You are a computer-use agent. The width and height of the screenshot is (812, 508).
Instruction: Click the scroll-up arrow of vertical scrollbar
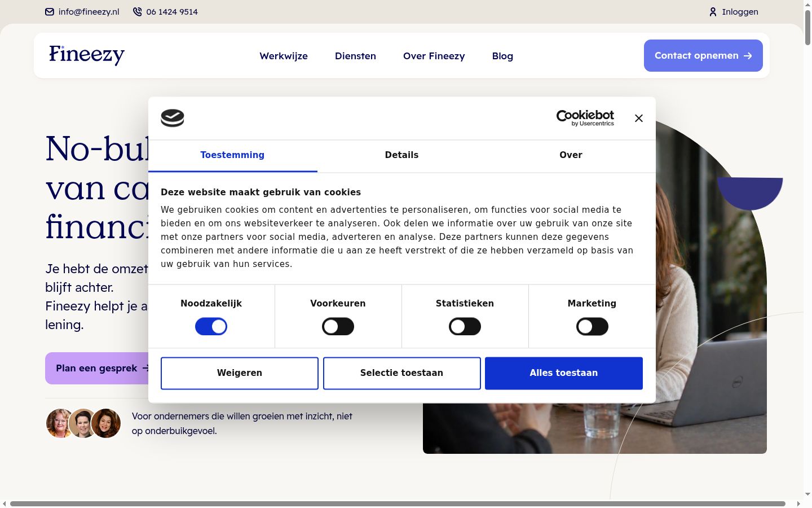(807, 4)
